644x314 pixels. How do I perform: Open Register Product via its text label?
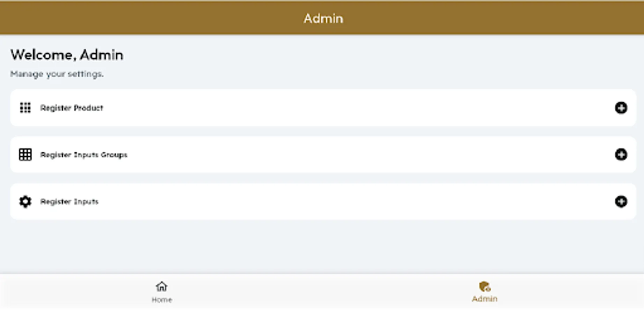(72, 108)
